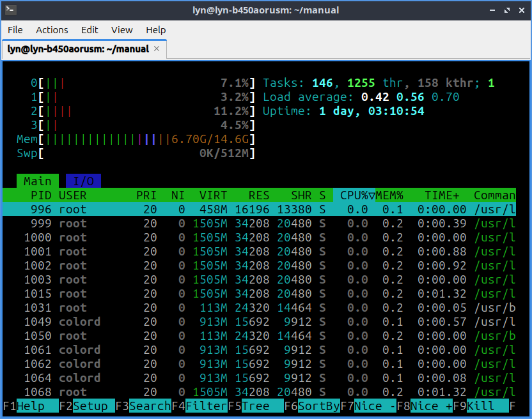Select the Main tab in htop
The width and height of the screenshot is (532, 419).
(x=37, y=181)
